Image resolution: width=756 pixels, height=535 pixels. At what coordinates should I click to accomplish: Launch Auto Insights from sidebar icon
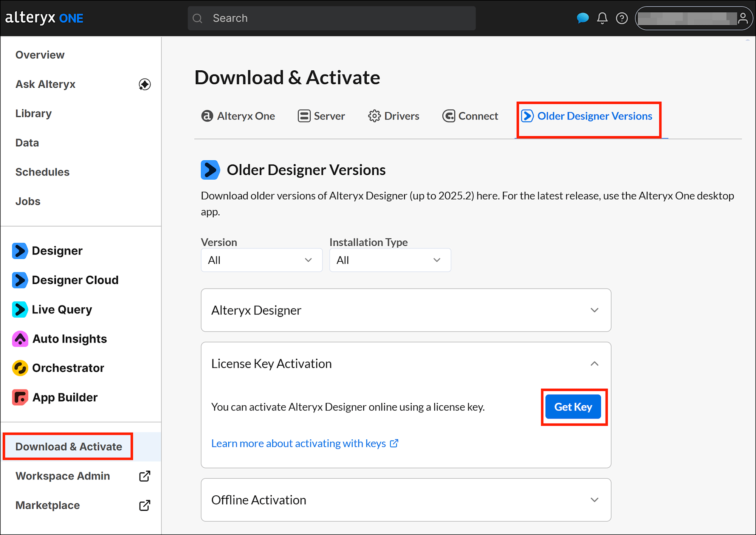coord(20,339)
